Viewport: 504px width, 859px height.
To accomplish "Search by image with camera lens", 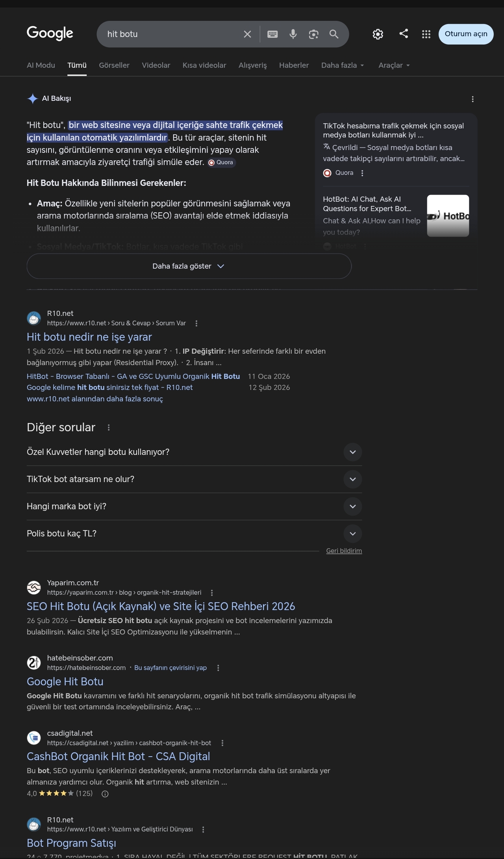I will (x=313, y=34).
